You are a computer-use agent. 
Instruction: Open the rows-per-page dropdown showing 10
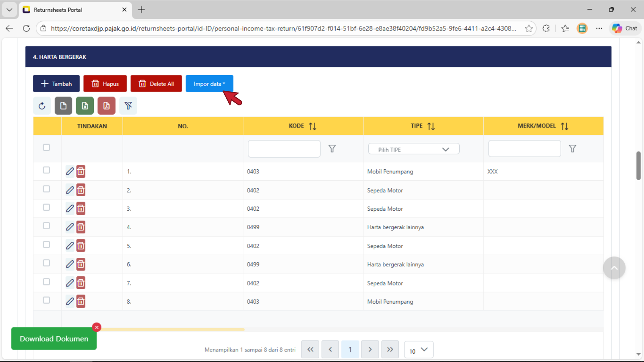pyautogui.click(x=419, y=350)
